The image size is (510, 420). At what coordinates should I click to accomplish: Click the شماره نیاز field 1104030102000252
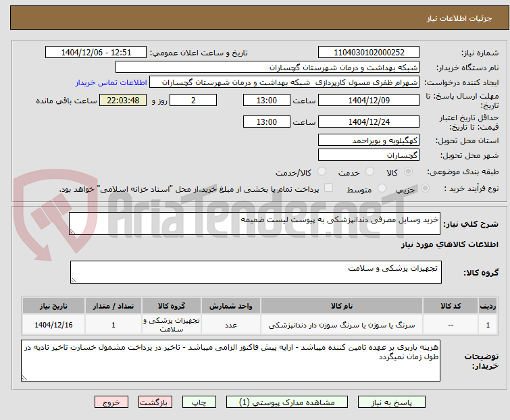click(x=369, y=53)
